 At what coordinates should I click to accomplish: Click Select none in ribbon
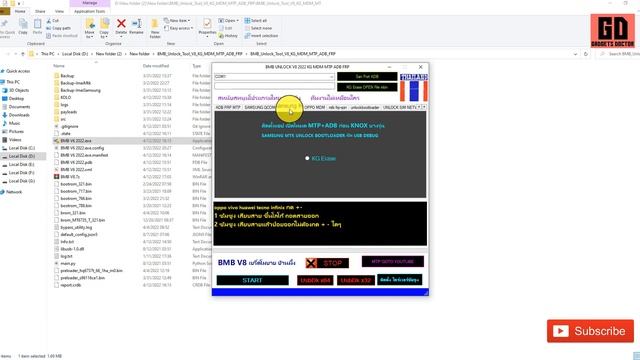click(258, 28)
